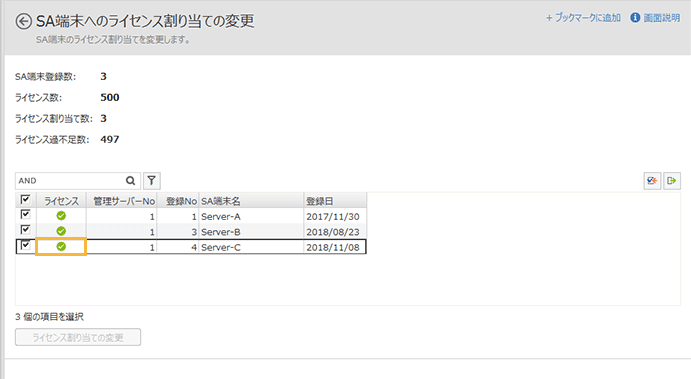Click the date 2018/08/23
The height and width of the screenshot is (379, 691).
point(333,232)
